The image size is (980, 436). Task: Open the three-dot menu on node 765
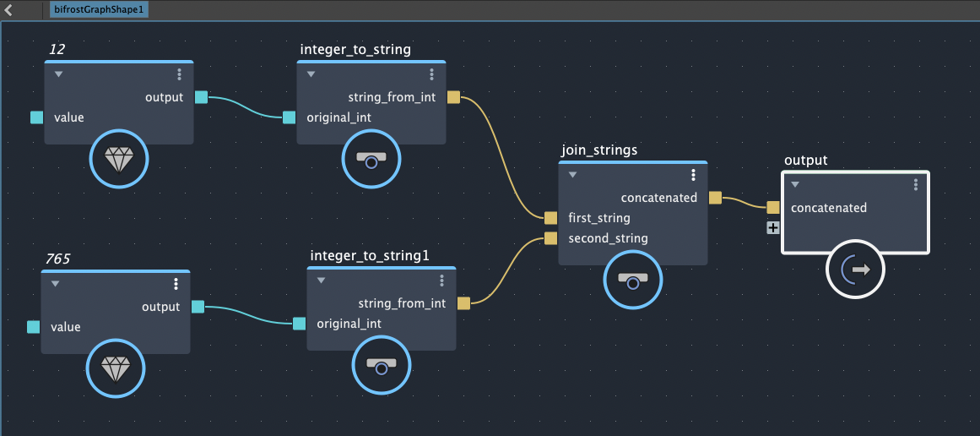tap(176, 284)
